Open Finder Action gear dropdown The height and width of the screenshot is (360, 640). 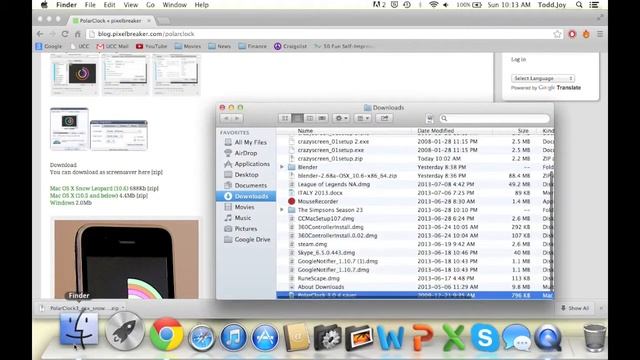(x=341, y=118)
